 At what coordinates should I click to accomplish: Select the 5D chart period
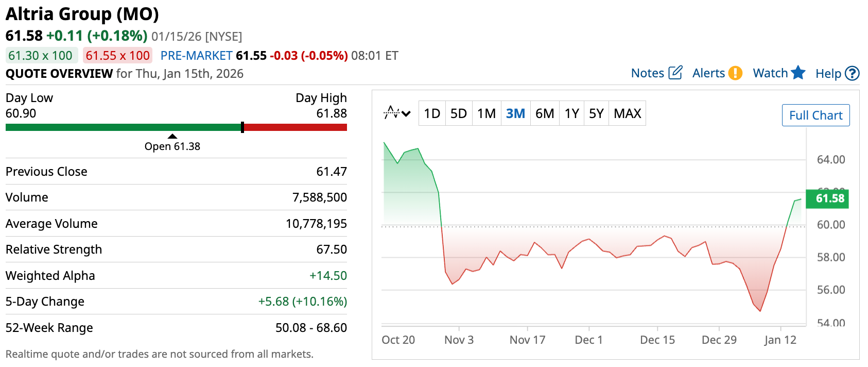point(458,113)
